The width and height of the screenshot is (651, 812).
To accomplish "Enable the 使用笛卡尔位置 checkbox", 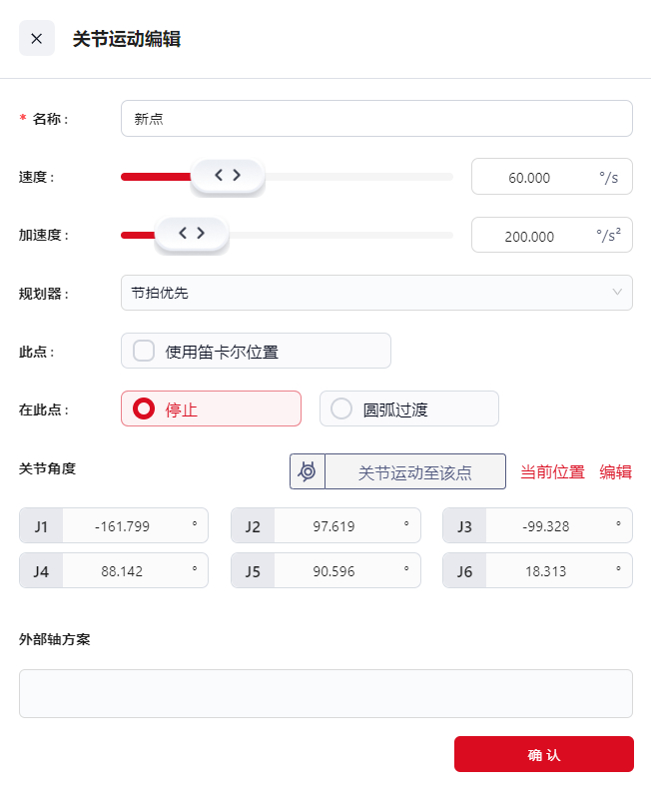I will point(144,351).
